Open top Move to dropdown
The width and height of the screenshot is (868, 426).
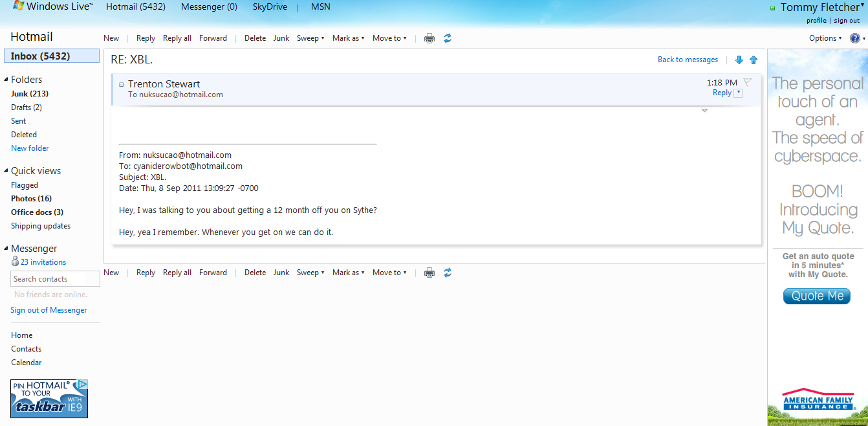click(389, 38)
